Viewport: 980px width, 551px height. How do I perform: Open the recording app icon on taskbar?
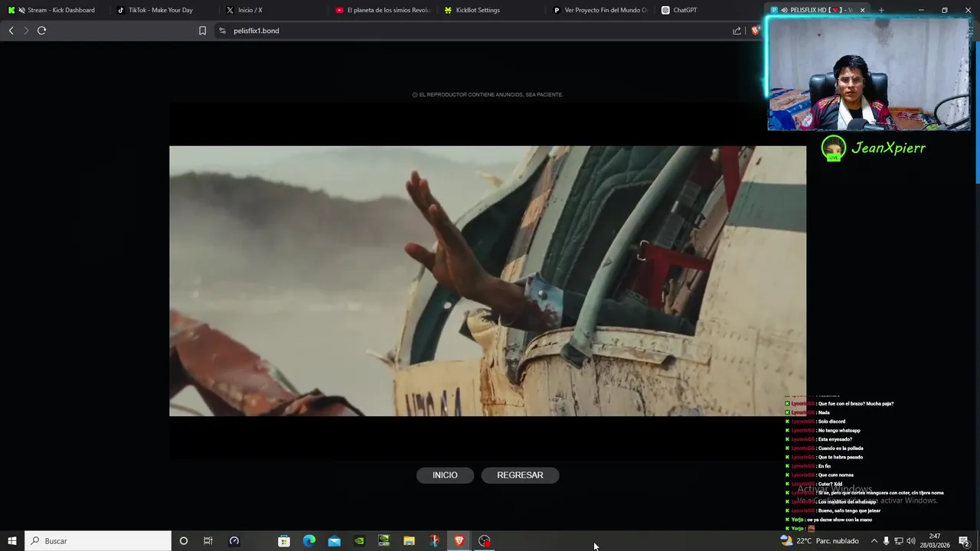(484, 541)
